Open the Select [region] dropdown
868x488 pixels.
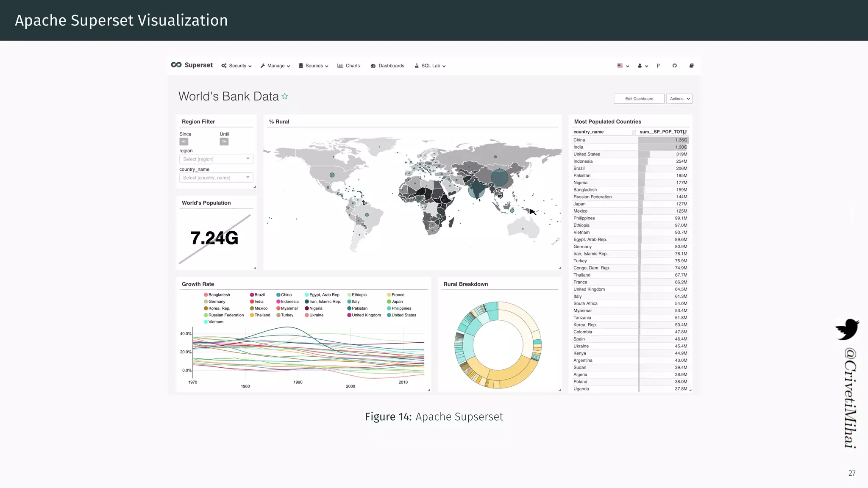[x=216, y=159]
